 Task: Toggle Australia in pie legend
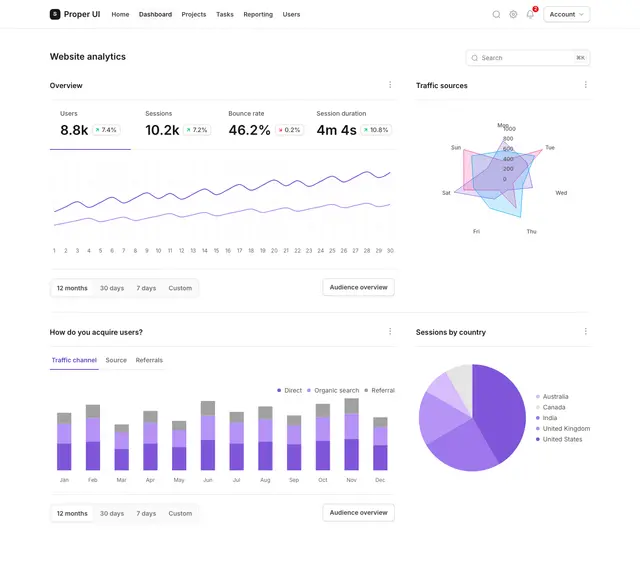tap(552, 397)
